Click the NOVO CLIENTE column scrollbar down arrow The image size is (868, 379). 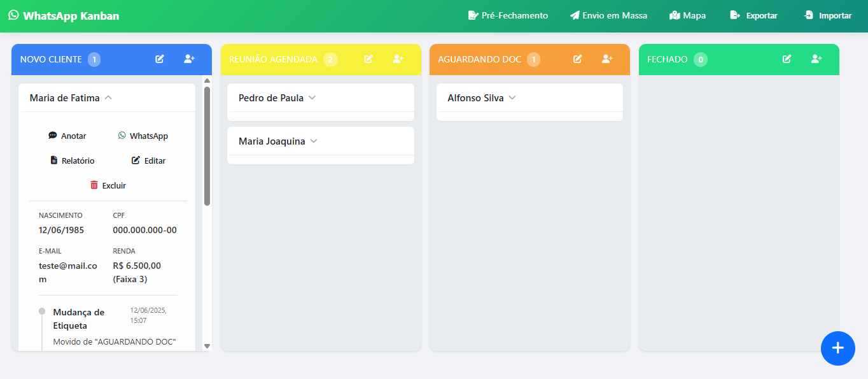click(x=207, y=346)
